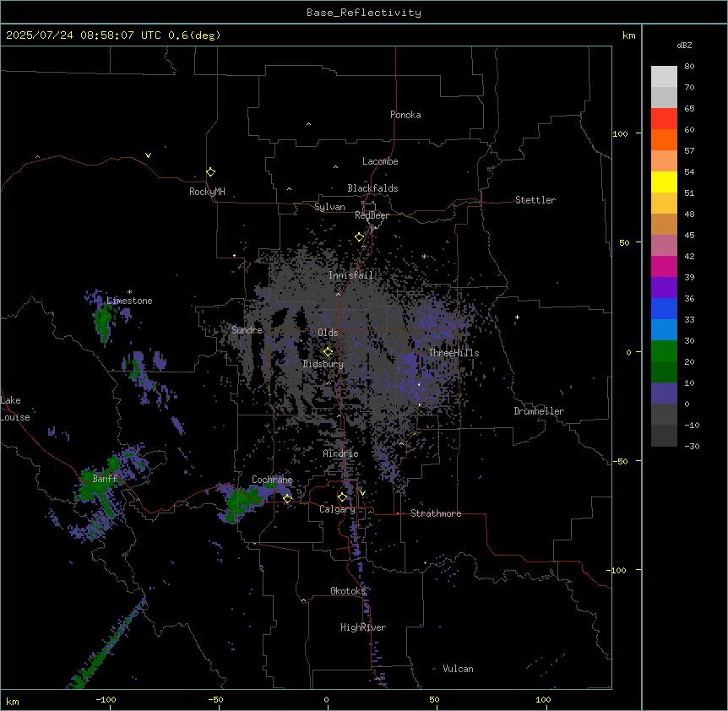
Task: Pick the light grey 70-80 dBZ swatch
Action: (664, 76)
